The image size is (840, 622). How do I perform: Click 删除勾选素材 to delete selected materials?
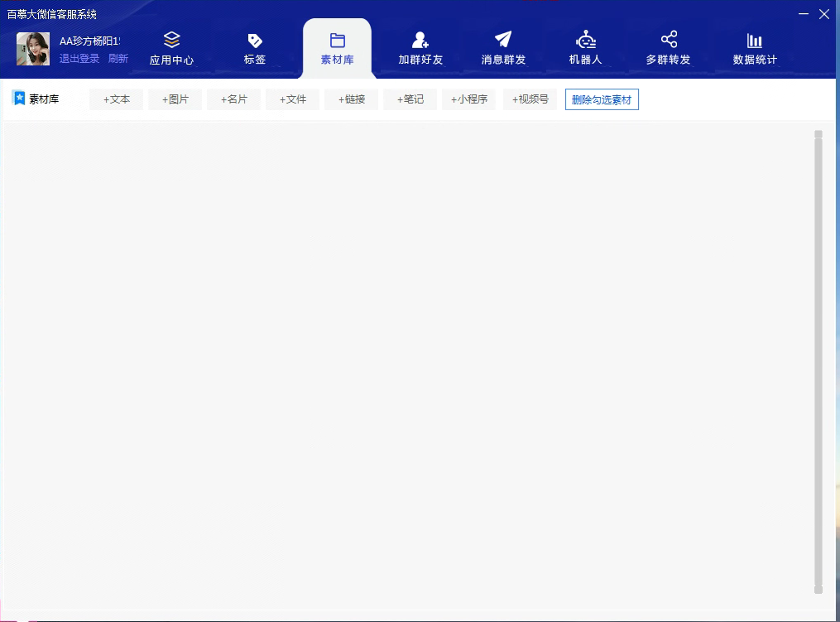point(602,99)
